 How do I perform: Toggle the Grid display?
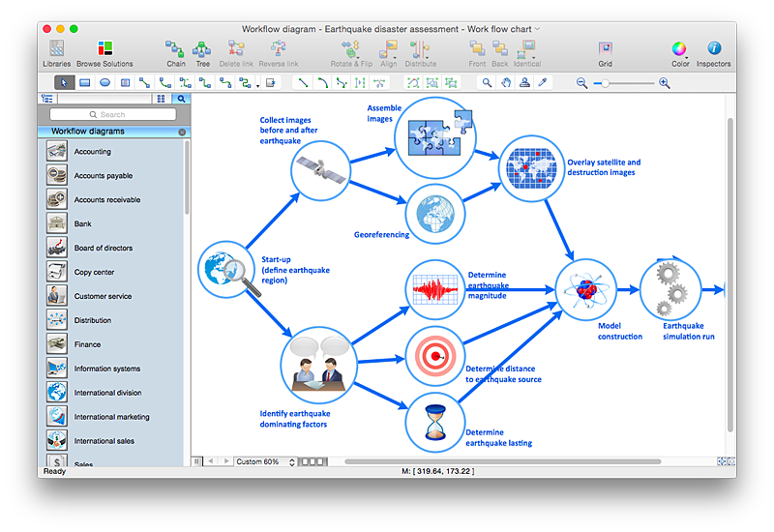click(x=606, y=54)
